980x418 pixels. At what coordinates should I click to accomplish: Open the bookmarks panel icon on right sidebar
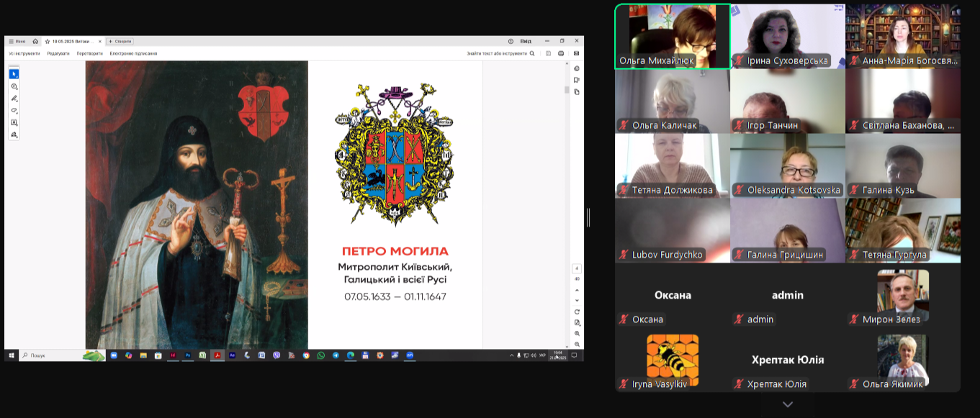577,80
